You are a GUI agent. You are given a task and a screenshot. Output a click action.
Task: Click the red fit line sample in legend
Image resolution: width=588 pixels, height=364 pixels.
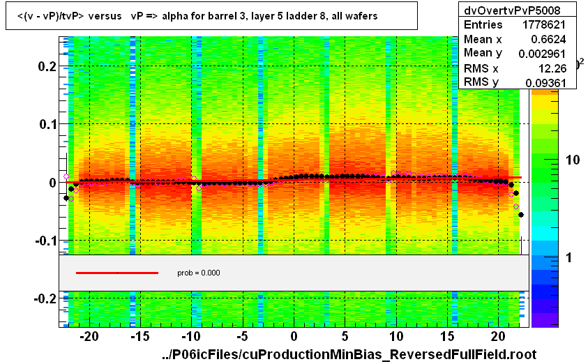(117, 273)
